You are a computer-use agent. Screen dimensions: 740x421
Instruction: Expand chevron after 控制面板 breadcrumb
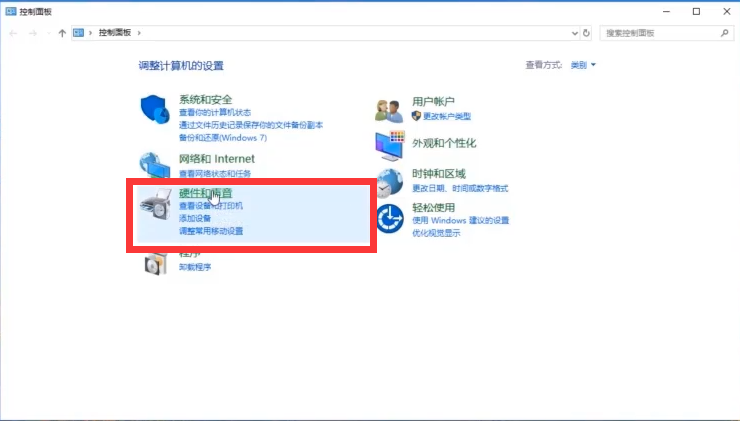click(139, 33)
